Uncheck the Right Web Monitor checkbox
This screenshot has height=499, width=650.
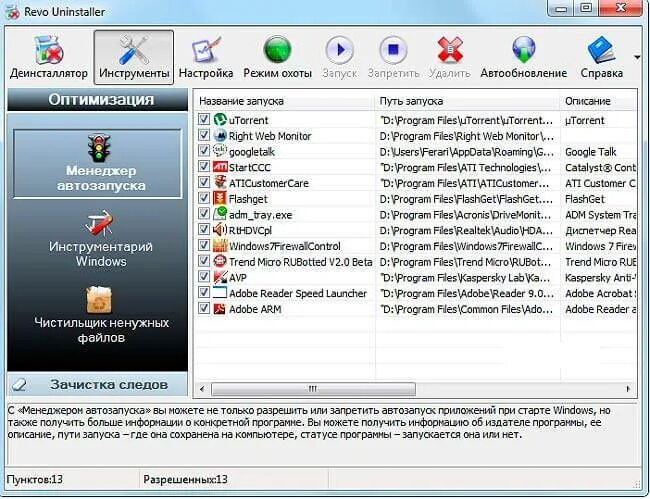pos(204,135)
